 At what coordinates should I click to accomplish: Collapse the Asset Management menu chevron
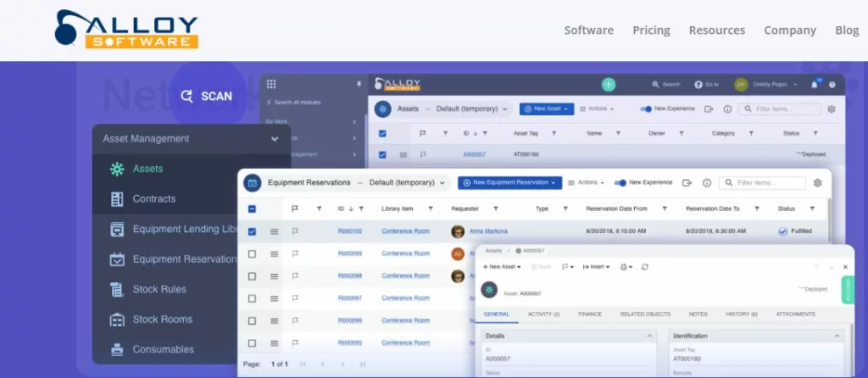coord(275,139)
